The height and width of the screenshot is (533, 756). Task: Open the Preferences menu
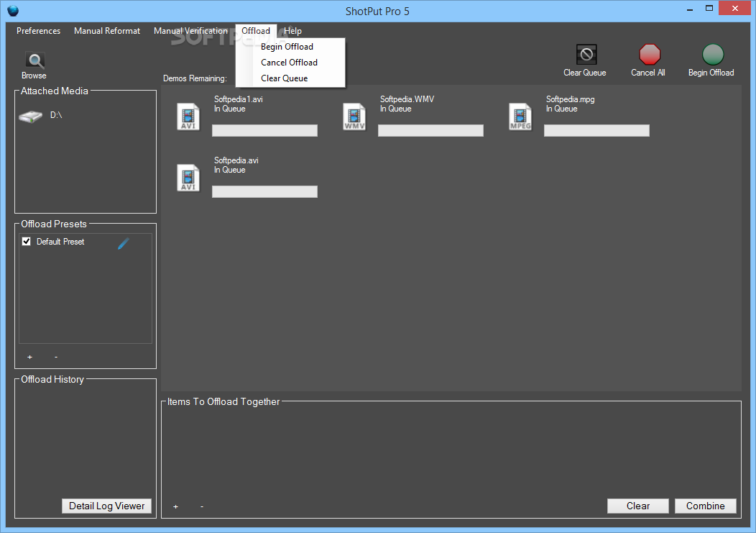[39, 31]
